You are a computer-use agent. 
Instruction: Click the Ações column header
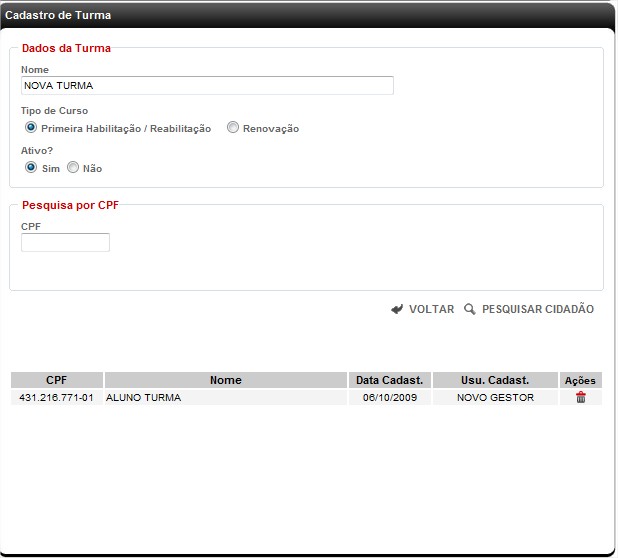pyautogui.click(x=580, y=380)
